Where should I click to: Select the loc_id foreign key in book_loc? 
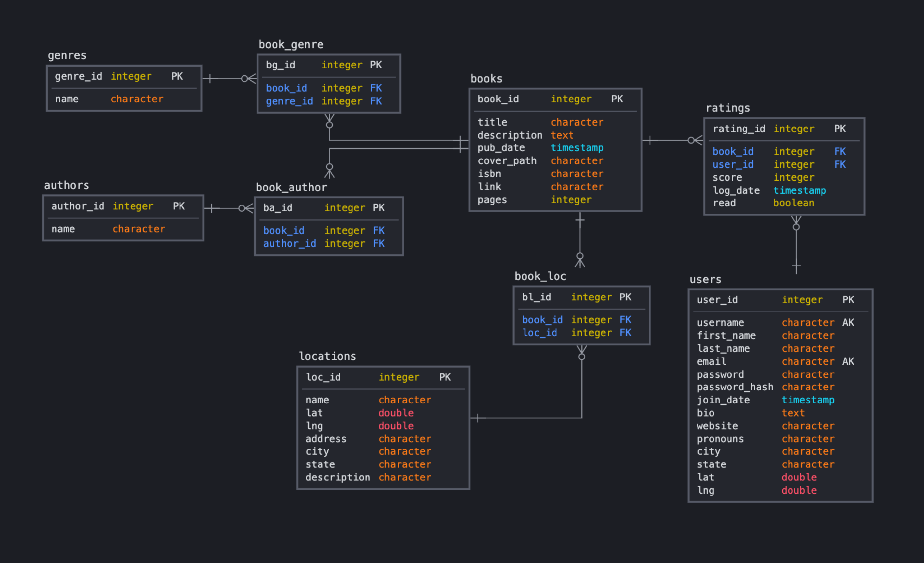(x=539, y=333)
